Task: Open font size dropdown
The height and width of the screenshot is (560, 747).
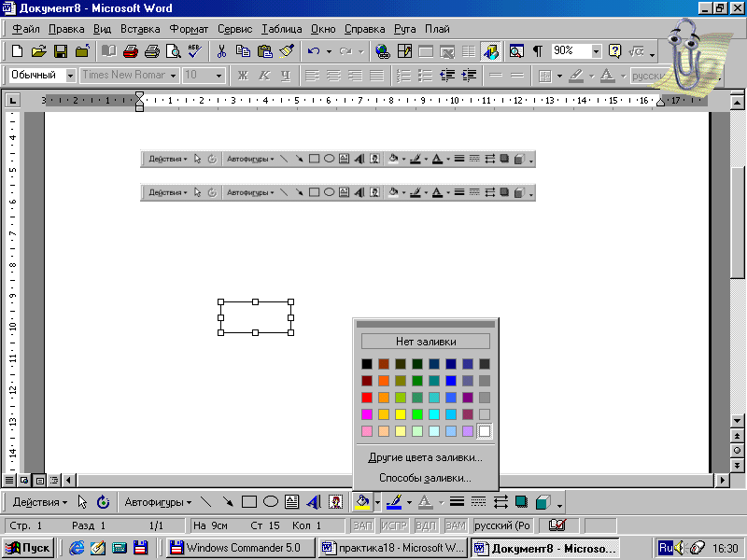Action: [x=218, y=76]
